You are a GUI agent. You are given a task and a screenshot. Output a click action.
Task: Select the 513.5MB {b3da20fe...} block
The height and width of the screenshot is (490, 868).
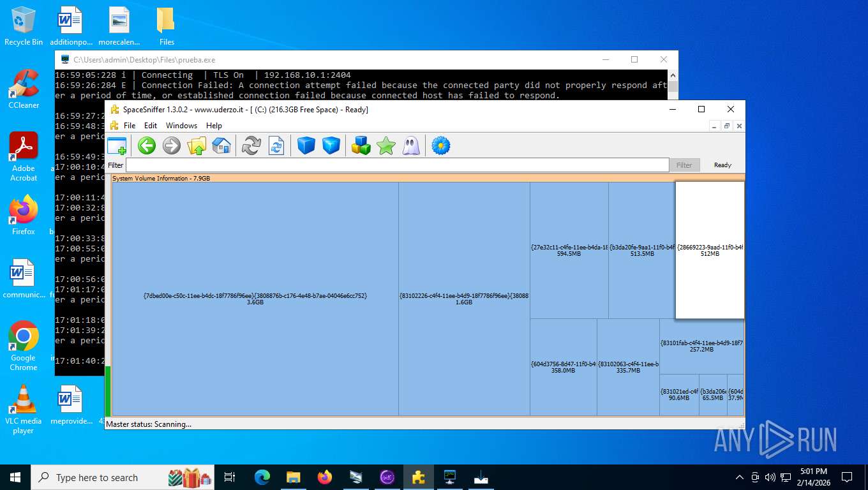(641, 250)
